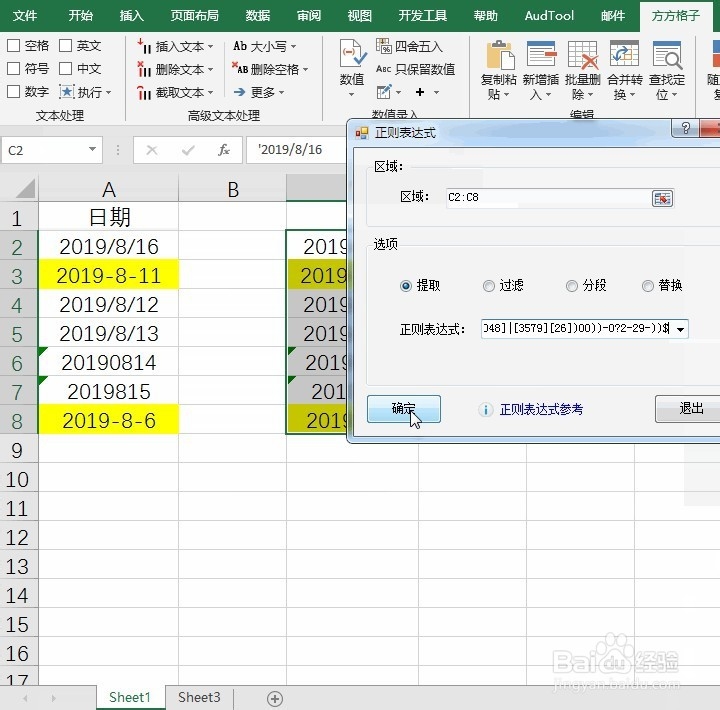Open the 数值 numeric tool icon

coord(352,53)
